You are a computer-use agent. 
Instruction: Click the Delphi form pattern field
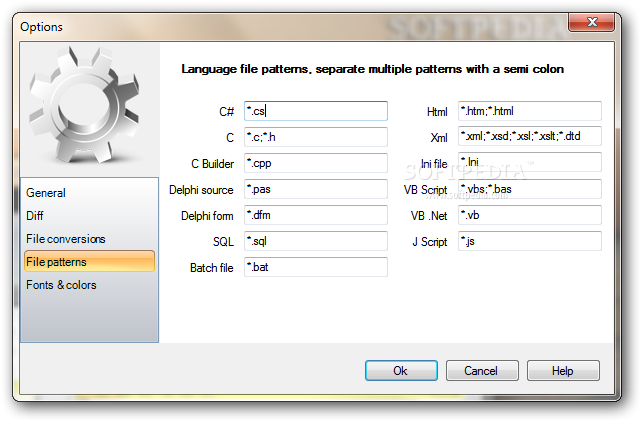316,215
